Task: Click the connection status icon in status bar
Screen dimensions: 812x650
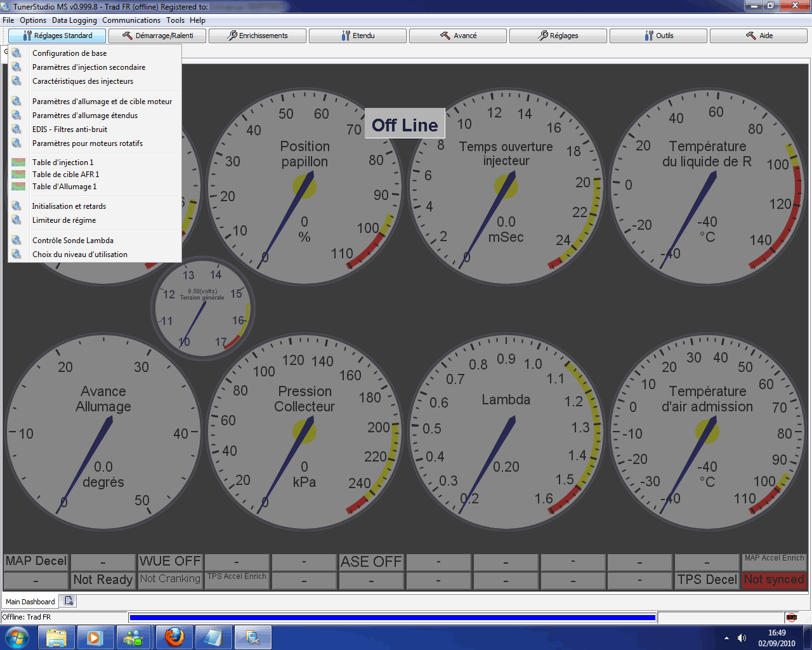Action: (x=791, y=617)
